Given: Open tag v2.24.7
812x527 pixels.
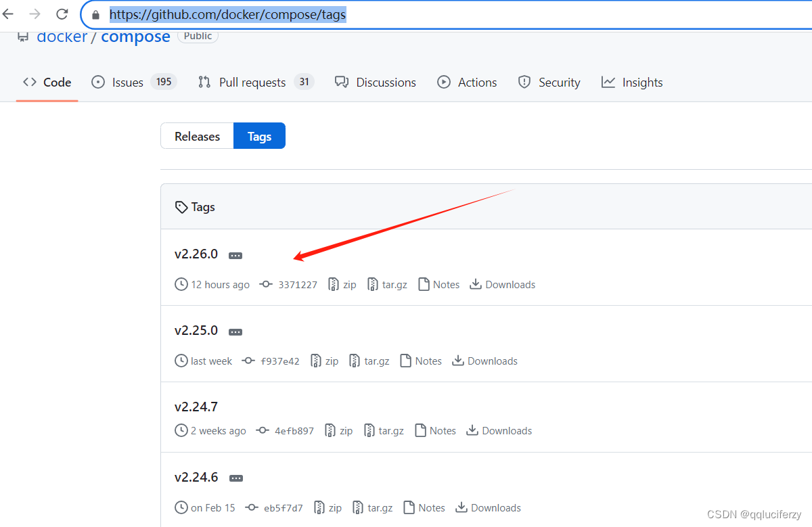Looking at the screenshot, I should pyautogui.click(x=196, y=407).
